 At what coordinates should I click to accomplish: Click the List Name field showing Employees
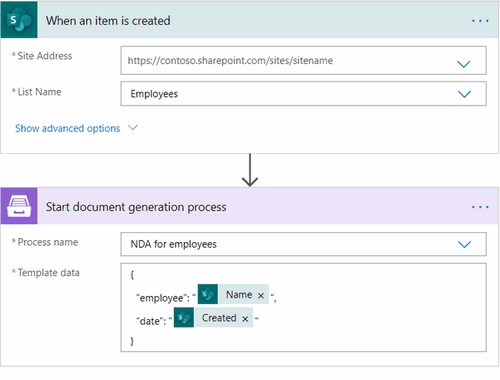tap(303, 94)
